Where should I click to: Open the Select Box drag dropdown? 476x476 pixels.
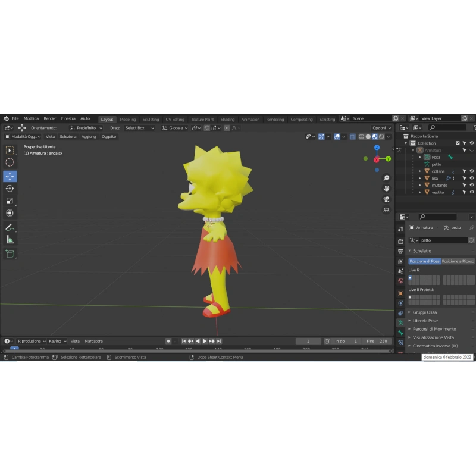point(139,128)
